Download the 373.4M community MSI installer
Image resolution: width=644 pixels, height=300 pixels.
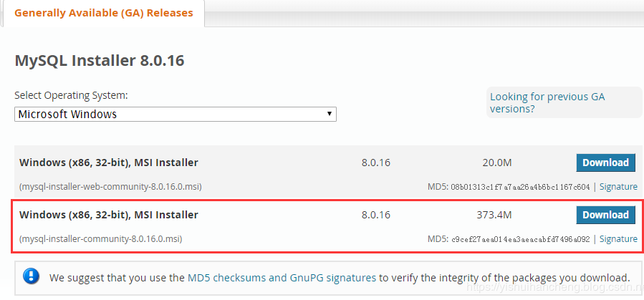point(605,215)
